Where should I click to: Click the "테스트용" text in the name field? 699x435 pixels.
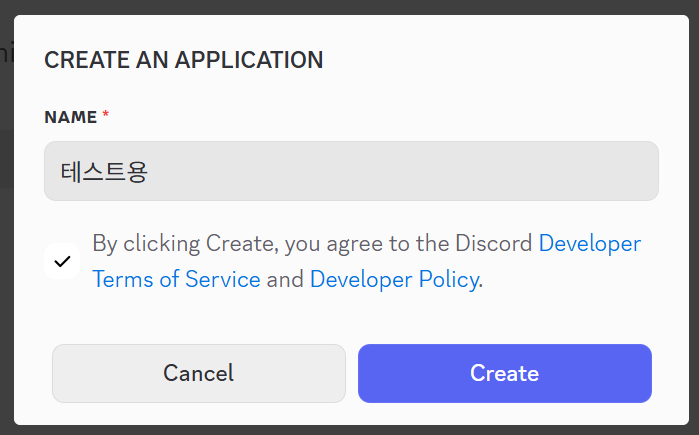point(104,172)
